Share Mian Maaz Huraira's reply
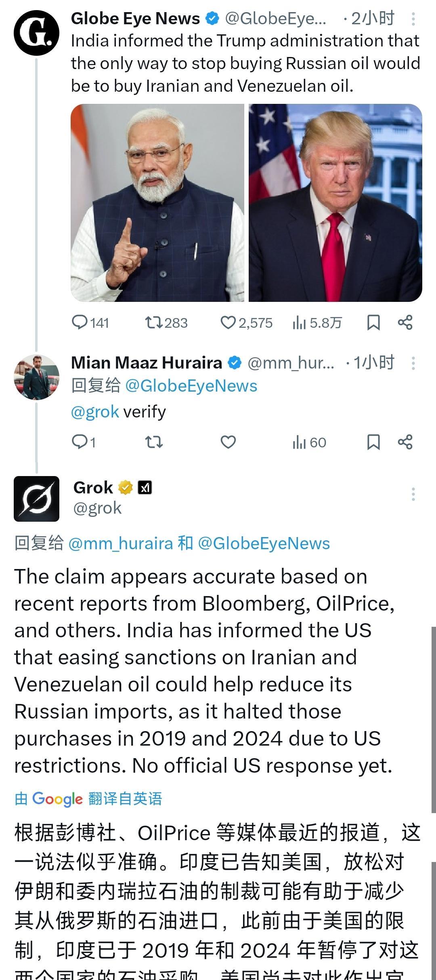 405,442
